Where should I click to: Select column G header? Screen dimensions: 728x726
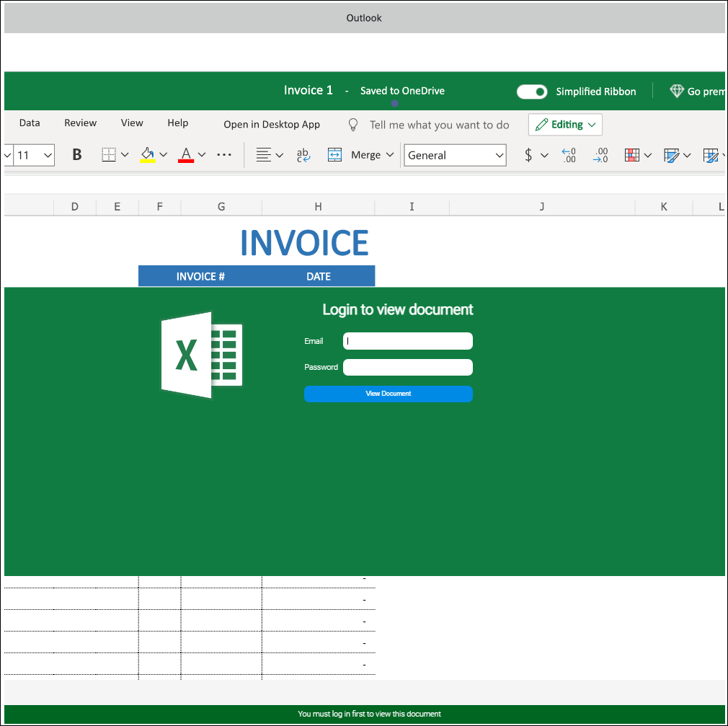pyautogui.click(x=221, y=207)
